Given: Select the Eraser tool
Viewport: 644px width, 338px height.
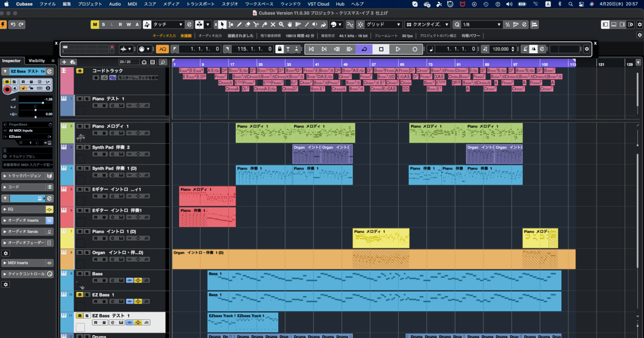Looking at the screenshot, I should tap(248, 24).
